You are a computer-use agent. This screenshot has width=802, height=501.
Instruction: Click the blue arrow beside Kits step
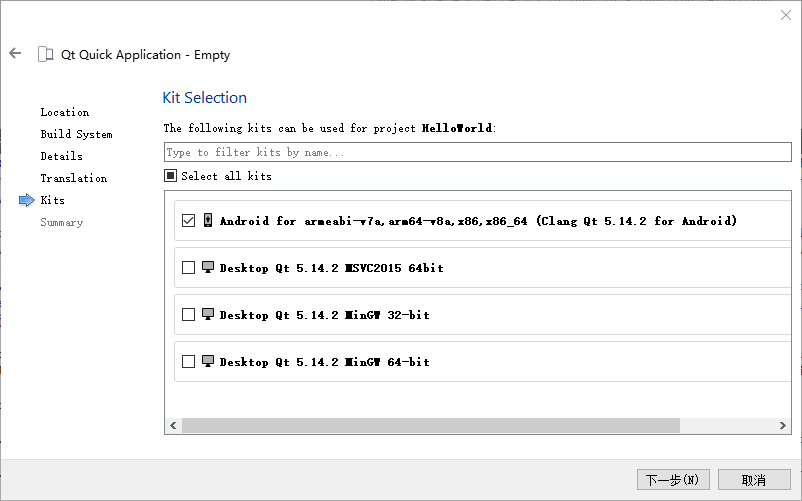click(27, 200)
